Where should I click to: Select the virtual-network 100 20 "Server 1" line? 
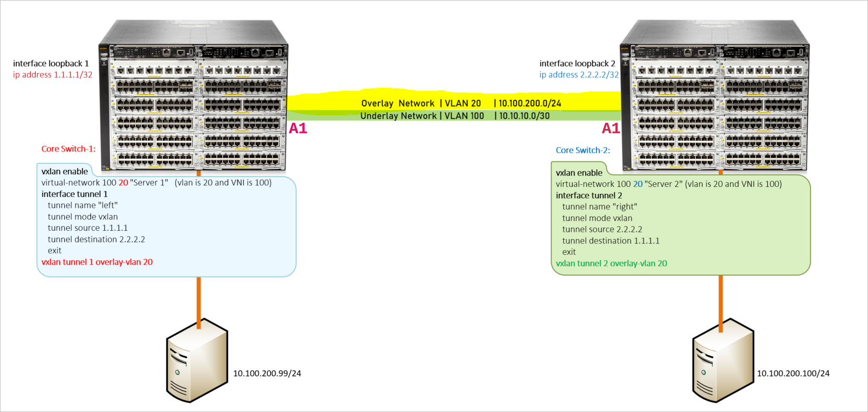point(157,183)
